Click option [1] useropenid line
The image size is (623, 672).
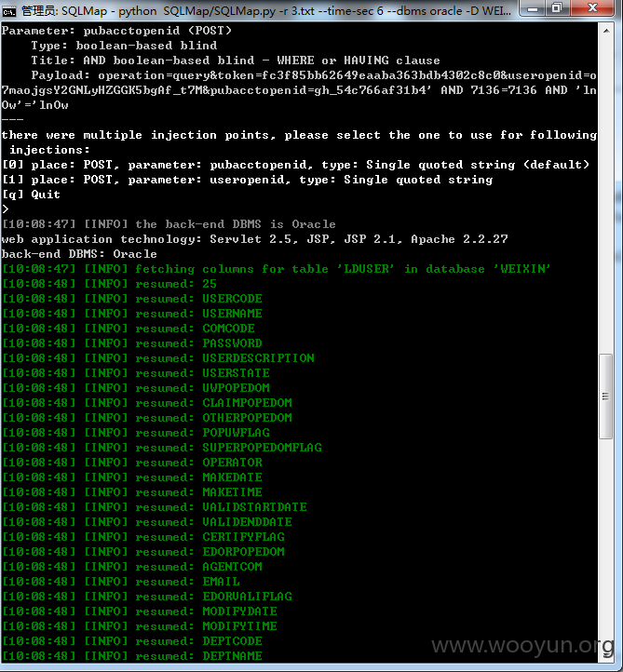248,180
